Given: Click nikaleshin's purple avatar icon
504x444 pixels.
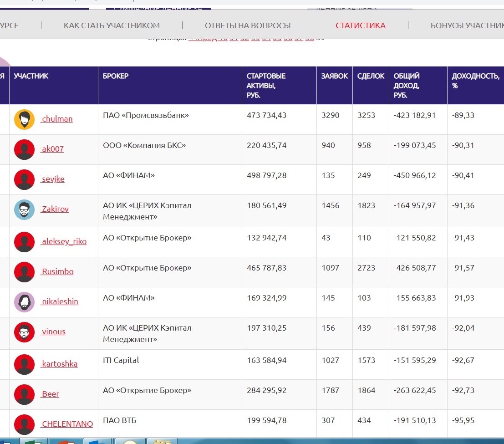Looking at the screenshot, I should point(25,302).
